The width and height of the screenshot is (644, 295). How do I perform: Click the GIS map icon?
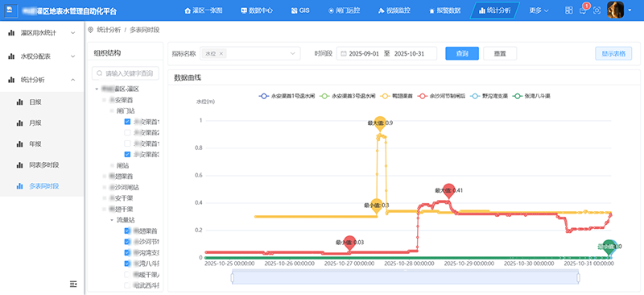(294, 10)
